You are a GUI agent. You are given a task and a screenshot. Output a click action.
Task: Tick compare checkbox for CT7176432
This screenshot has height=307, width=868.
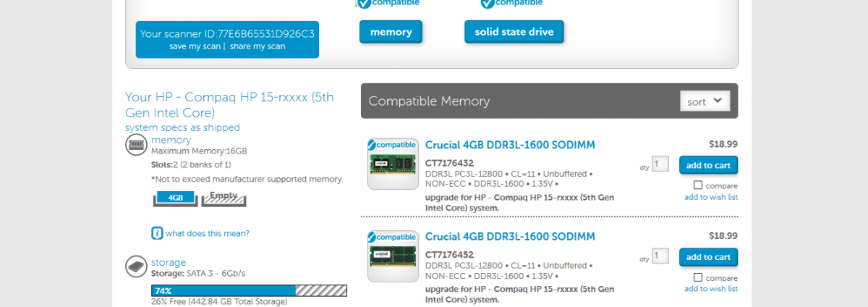coord(698,185)
